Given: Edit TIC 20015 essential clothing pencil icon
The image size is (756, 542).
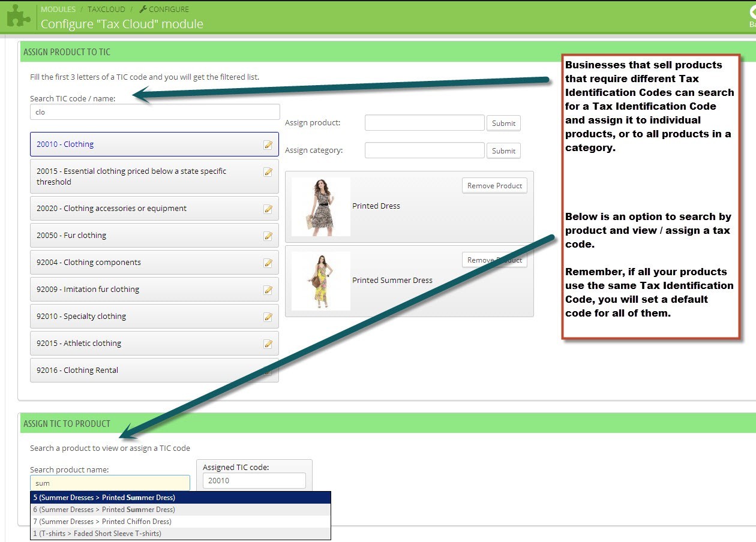Looking at the screenshot, I should coord(268,172).
